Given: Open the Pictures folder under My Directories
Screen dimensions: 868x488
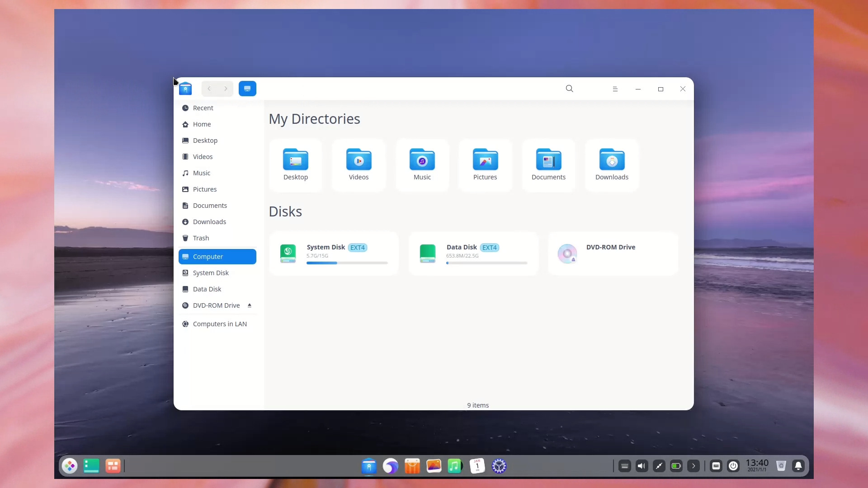Looking at the screenshot, I should pos(485,165).
